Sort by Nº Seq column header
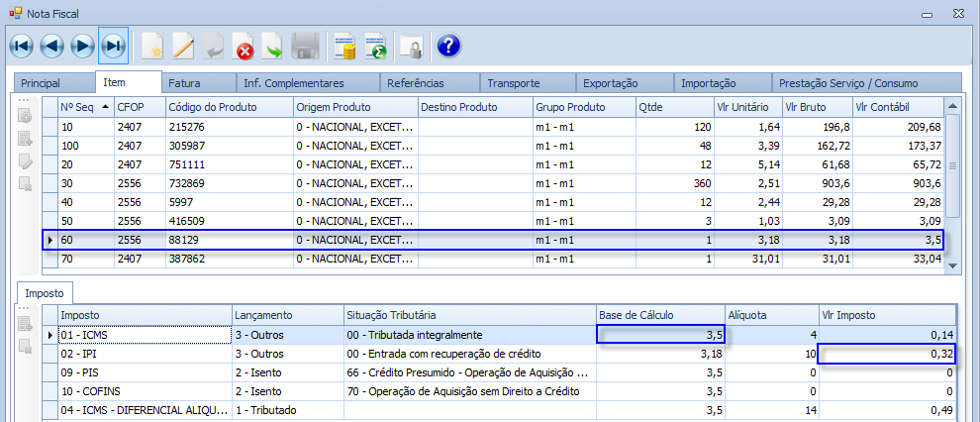980x422 pixels. pyautogui.click(x=85, y=106)
